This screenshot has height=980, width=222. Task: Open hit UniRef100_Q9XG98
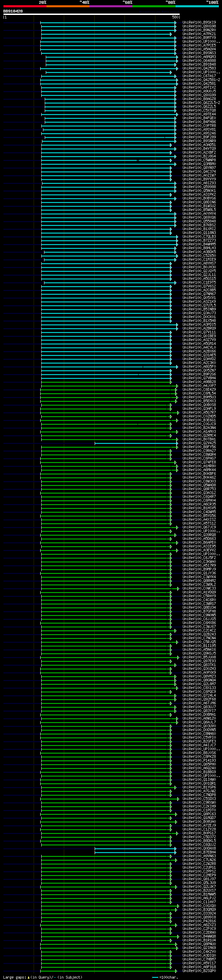click(x=199, y=26)
